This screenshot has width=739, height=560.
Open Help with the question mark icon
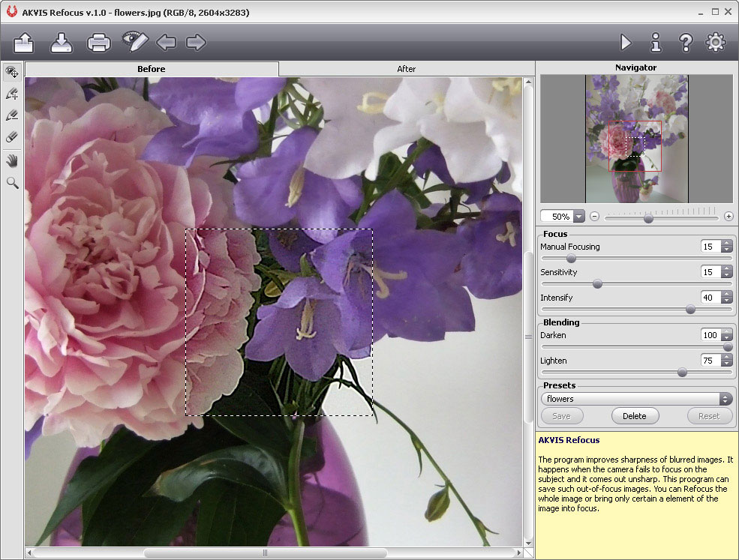685,43
